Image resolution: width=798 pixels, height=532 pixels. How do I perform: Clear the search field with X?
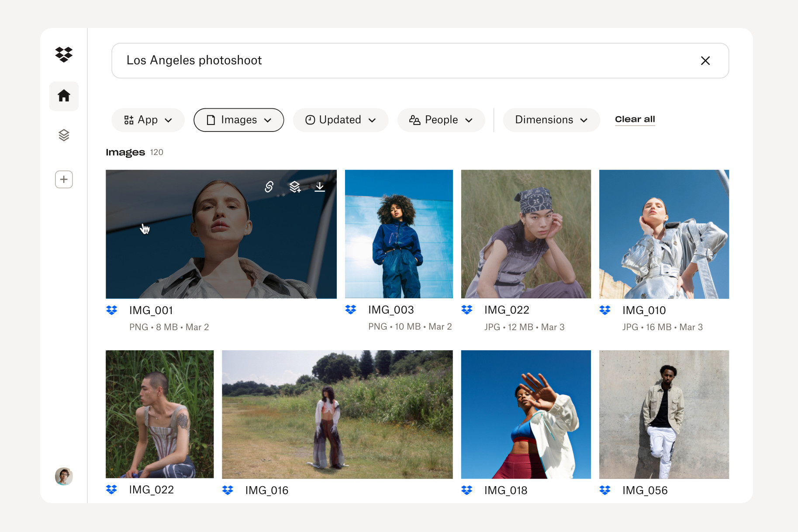pos(705,61)
